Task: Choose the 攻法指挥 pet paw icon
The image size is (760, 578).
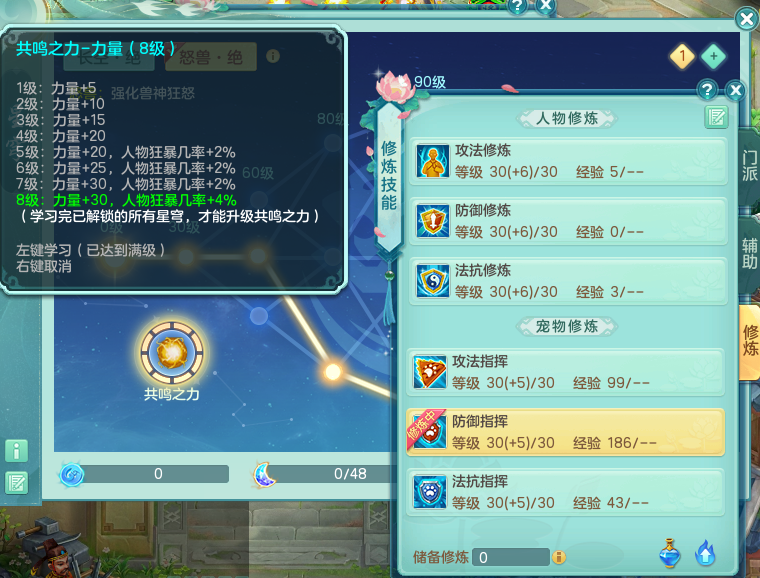Action: (x=429, y=372)
